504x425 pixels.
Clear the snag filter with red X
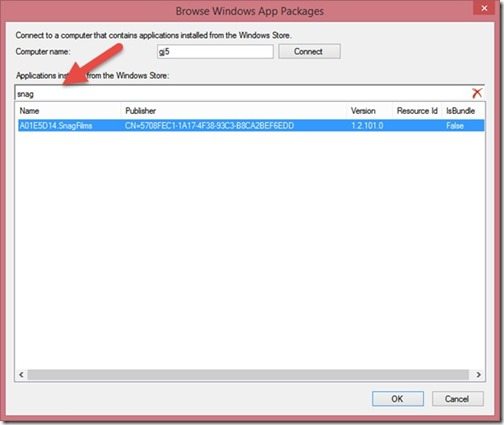pyautogui.click(x=477, y=93)
